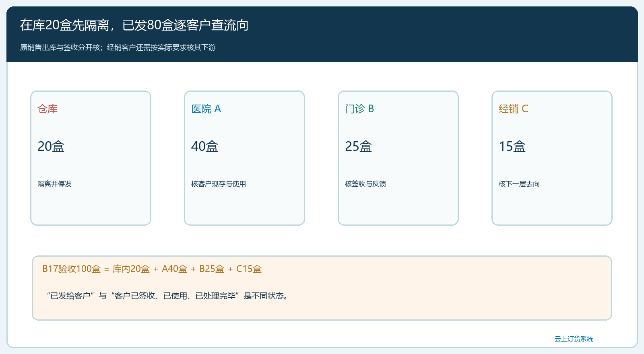Click the 医院 A card title
This screenshot has width=644, height=354.
click(x=206, y=109)
